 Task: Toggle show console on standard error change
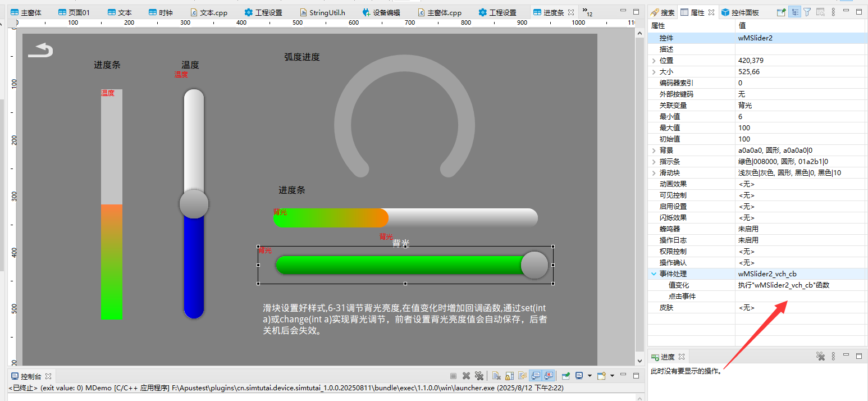[549, 376]
